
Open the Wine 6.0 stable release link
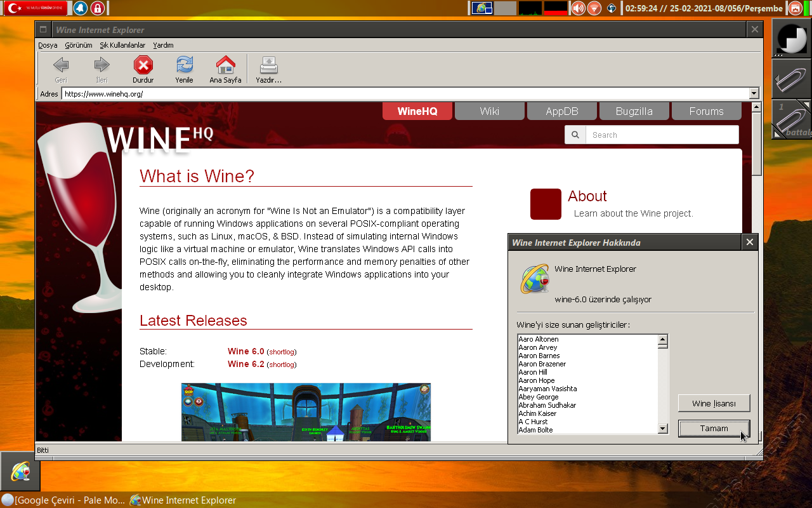click(246, 351)
